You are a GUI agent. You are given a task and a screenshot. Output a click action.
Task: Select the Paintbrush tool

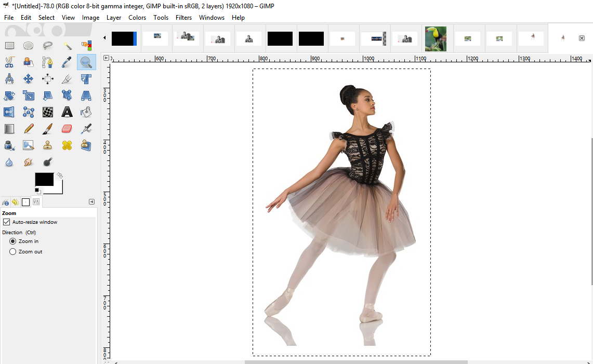(48, 128)
